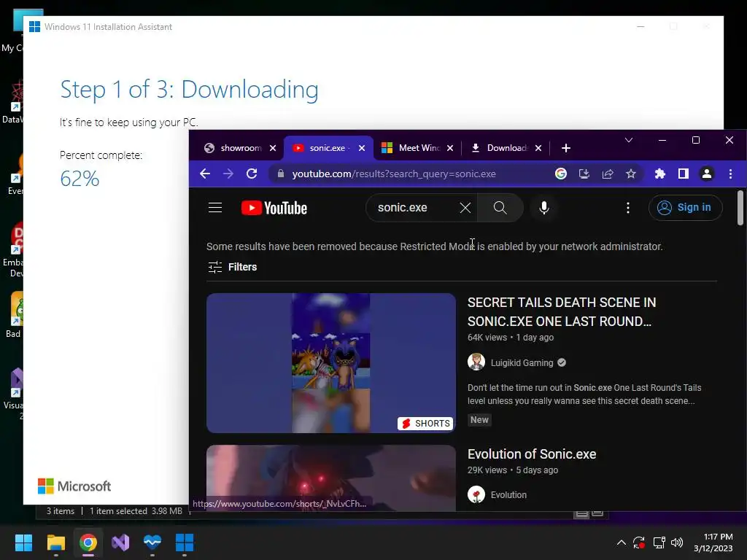Close the sonic.exe tab
This screenshot has width=747, height=560.
click(x=362, y=148)
